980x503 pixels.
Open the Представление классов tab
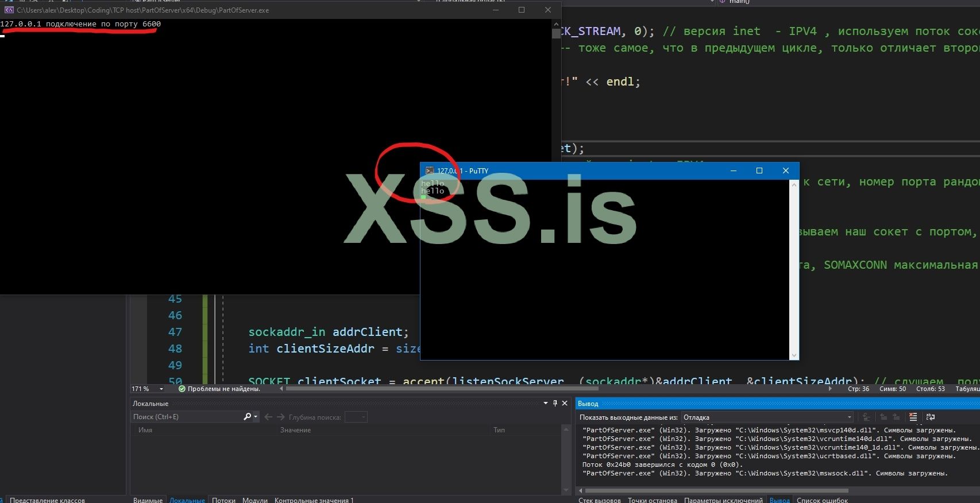click(47, 500)
